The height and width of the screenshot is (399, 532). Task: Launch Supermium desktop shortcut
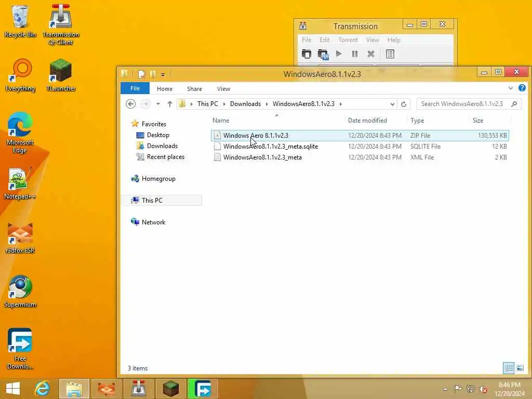tap(20, 291)
